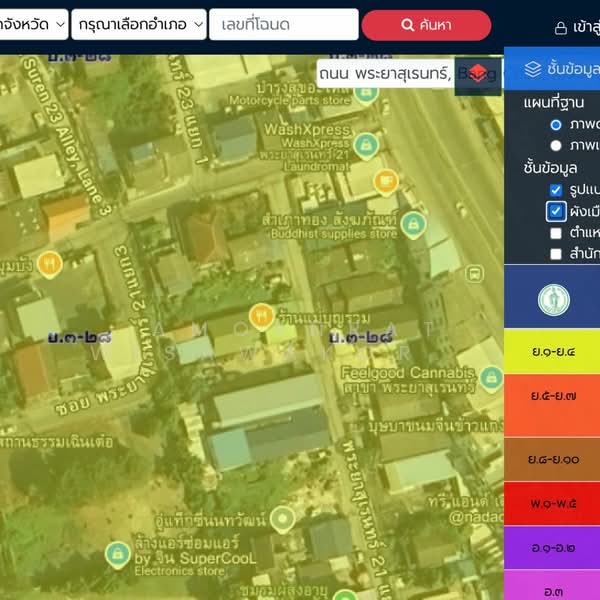Click the orange restaurant marker at left edge
Screen dimensions: 600x600
pyautogui.click(x=49, y=264)
